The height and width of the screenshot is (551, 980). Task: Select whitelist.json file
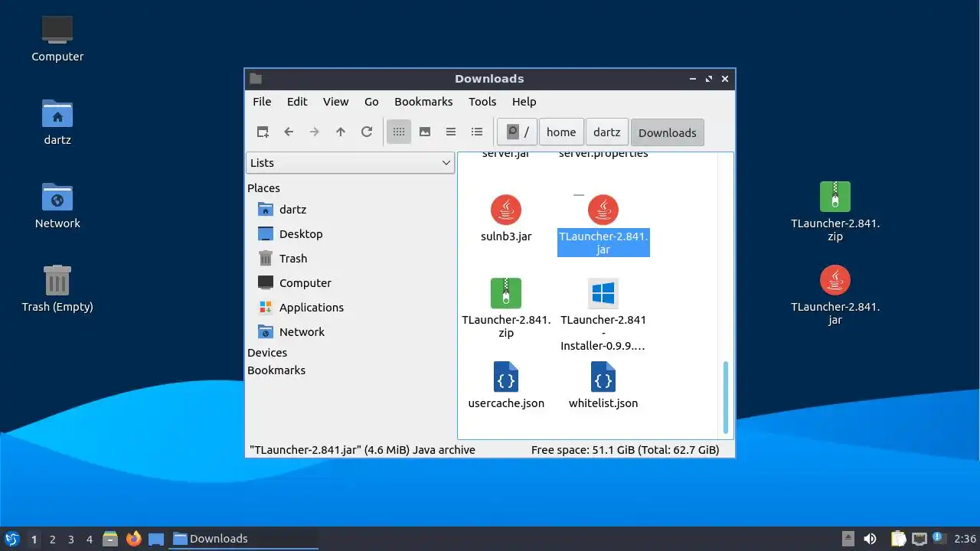(603, 385)
